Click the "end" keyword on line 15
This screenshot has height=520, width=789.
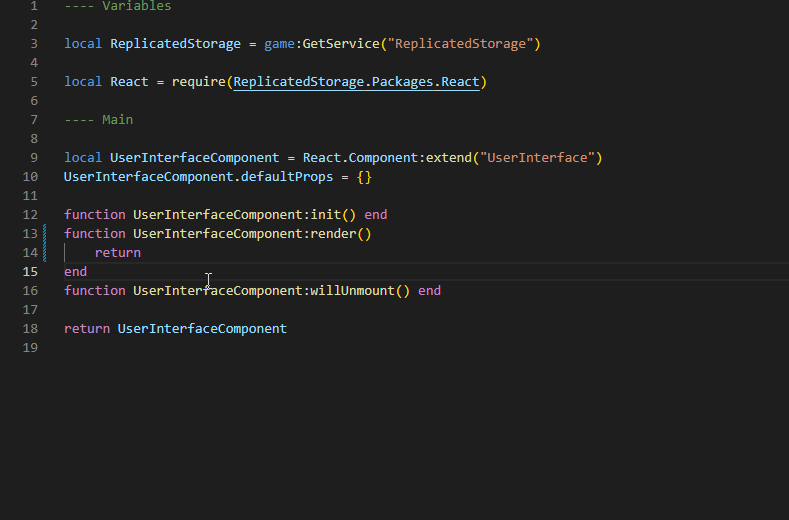[75, 272]
